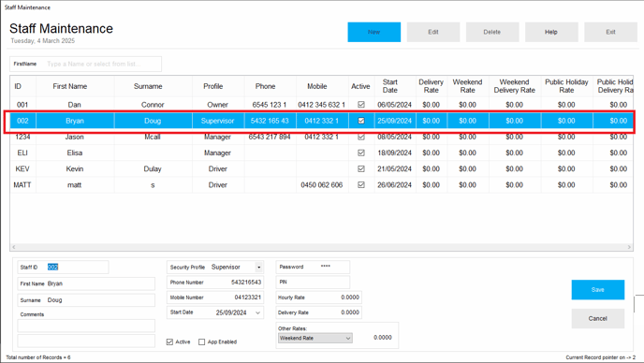Sort by the Start Date column header
Viewport: 644px width, 363px height.
[395, 86]
